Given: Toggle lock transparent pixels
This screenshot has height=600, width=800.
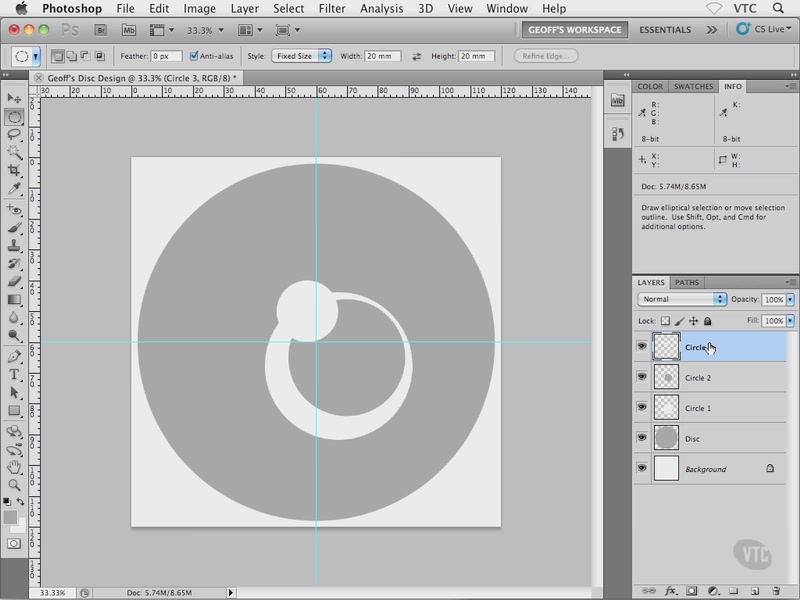Looking at the screenshot, I should 665,321.
